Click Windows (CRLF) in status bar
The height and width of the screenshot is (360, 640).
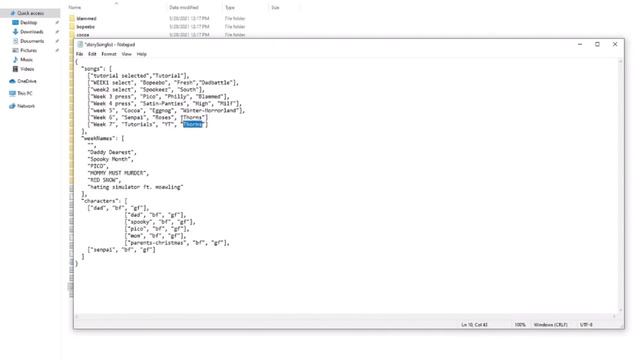(550, 325)
